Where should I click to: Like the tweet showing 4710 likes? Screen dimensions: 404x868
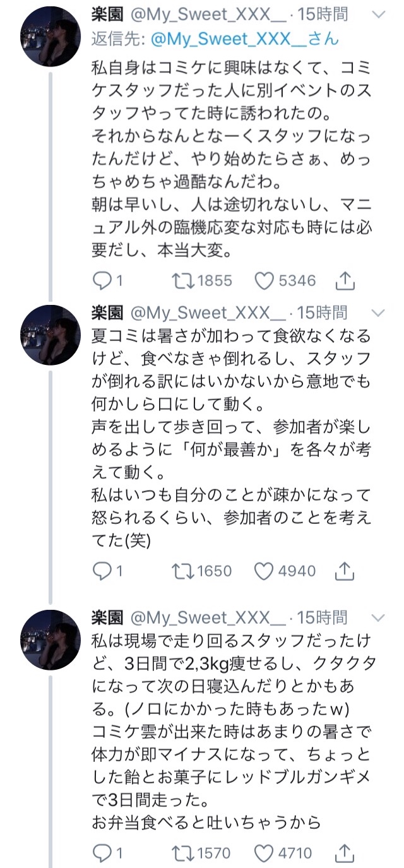(264, 853)
